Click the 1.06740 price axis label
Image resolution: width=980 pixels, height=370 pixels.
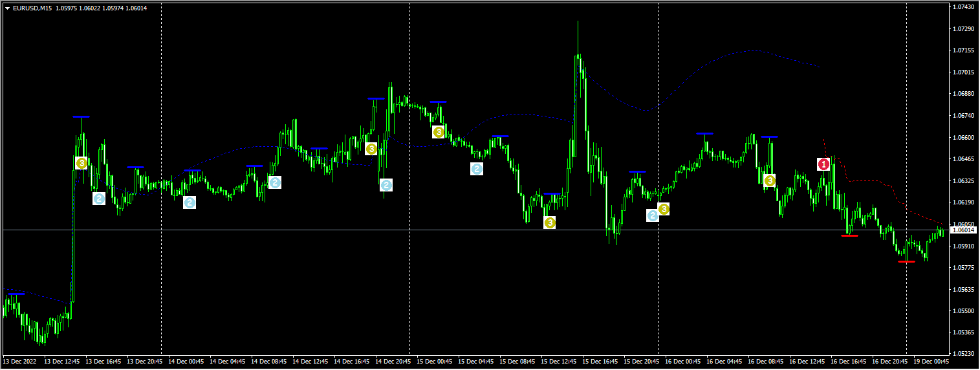point(963,116)
